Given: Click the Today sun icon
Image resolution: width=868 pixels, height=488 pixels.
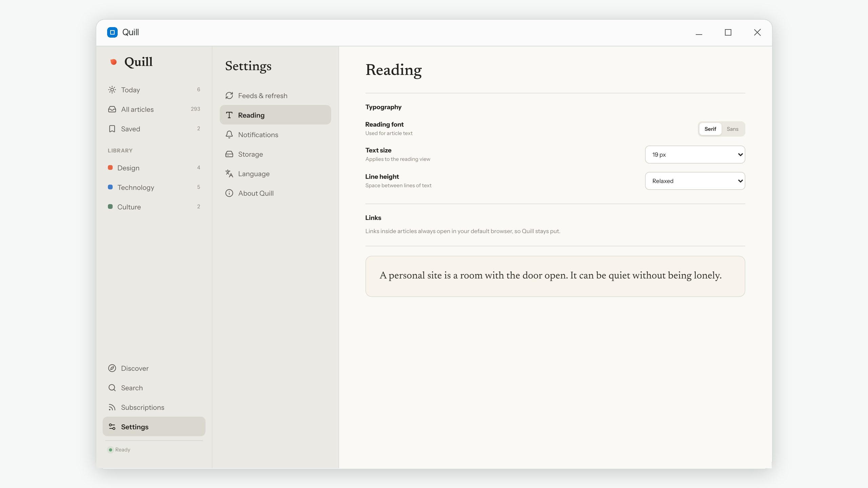Looking at the screenshot, I should [x=112, y=90].
